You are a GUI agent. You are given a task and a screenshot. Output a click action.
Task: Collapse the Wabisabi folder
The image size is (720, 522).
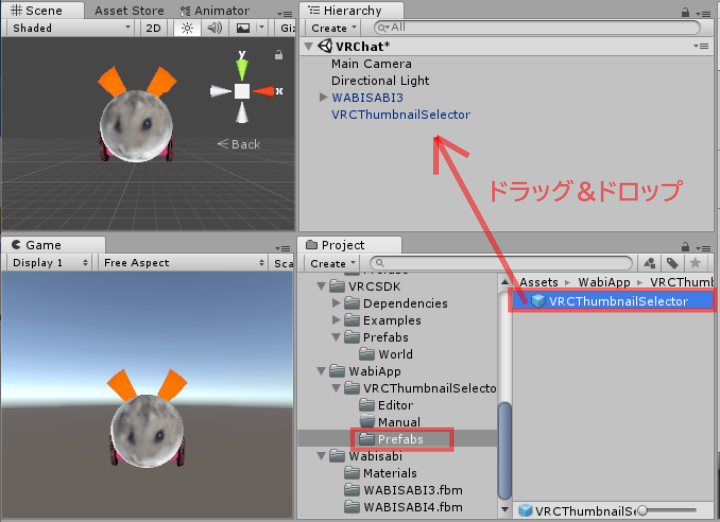click(x=321, y=456)
